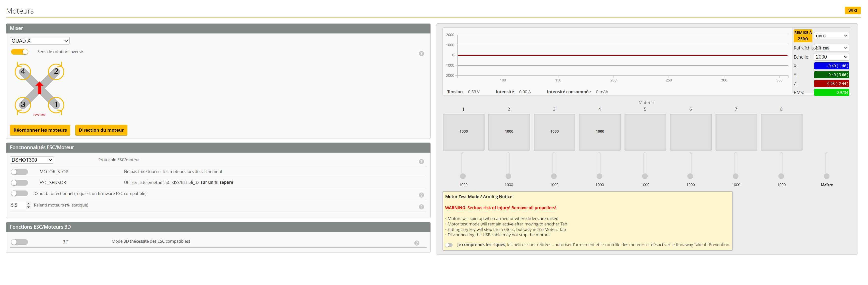The width and height of the screenshot is (868, 285).
Task: Disable inverted rotation direction toggle
Action: pyautogui.click(x=19, y=52)
